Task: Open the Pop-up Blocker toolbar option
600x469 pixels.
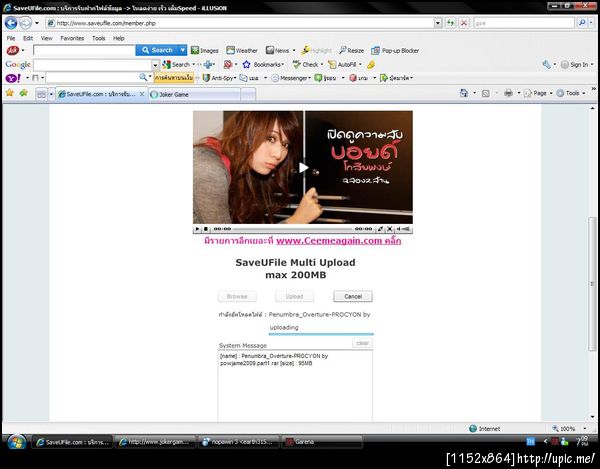Action: (x=395, y=50)
